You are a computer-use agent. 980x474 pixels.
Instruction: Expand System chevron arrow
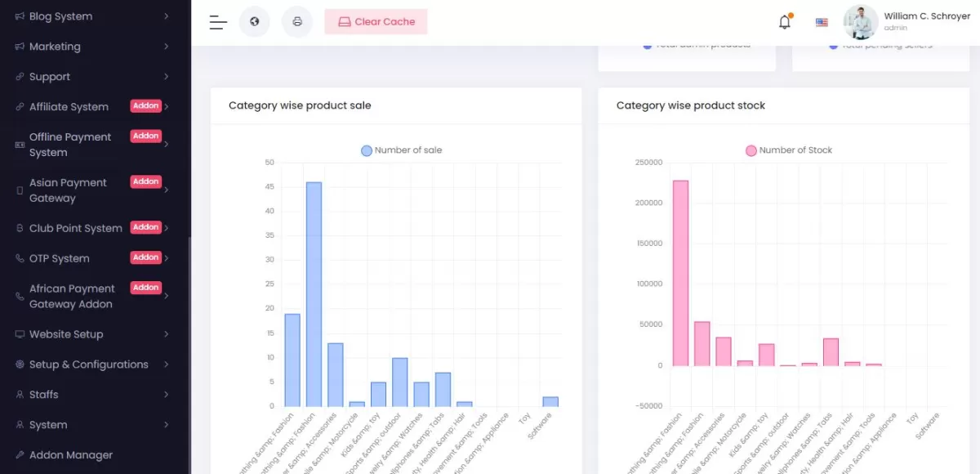pyautogui.click(x=166, y=425)
